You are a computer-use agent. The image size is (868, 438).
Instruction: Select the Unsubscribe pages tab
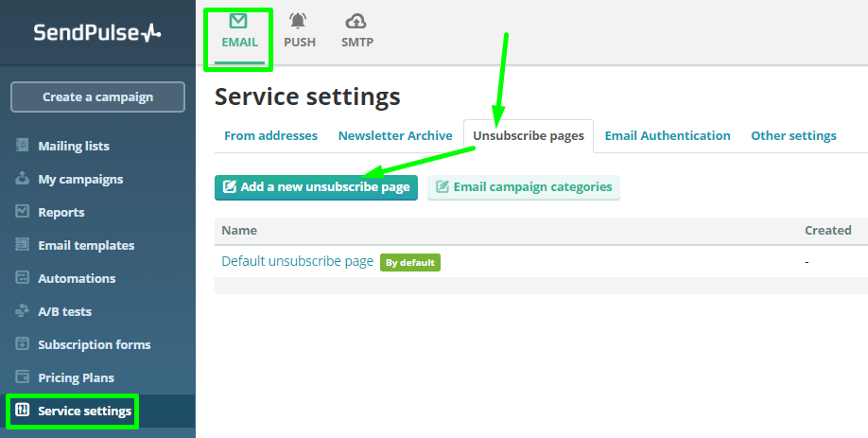(529, 136)
